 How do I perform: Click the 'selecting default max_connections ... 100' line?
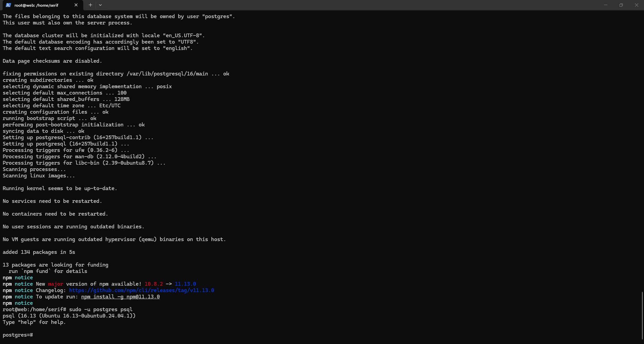coord(64,93)
